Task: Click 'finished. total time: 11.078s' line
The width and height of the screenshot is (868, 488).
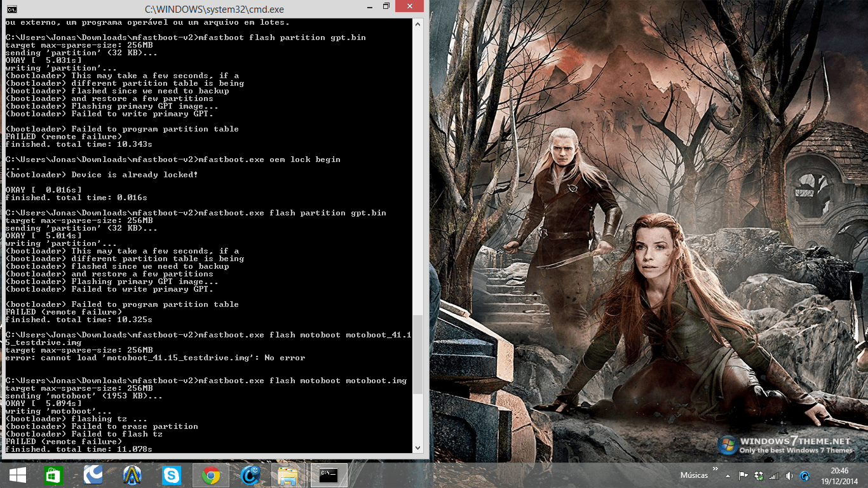Action: 79,449
